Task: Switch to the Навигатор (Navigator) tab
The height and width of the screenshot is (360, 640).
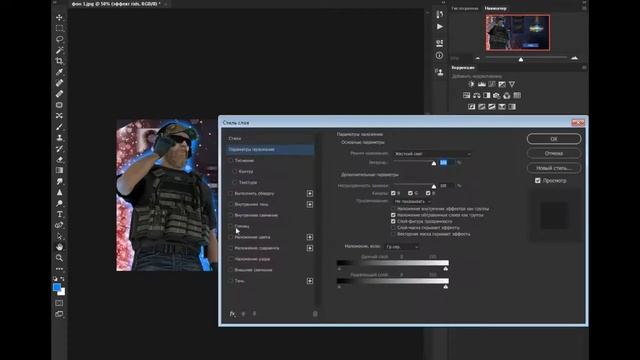Action: coord(496,8)
